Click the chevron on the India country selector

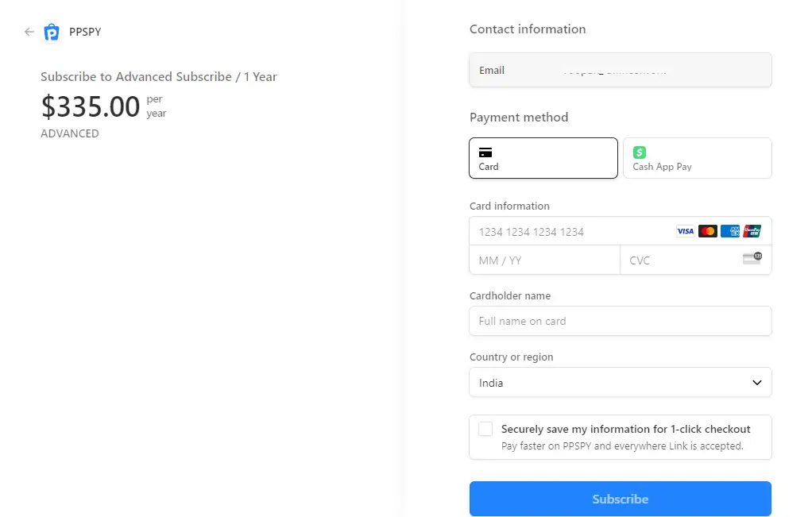pos(756,382)
